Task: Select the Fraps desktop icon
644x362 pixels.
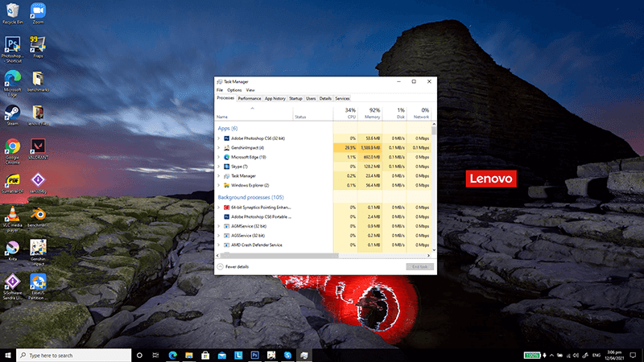Action: click(x=38, y=47)
